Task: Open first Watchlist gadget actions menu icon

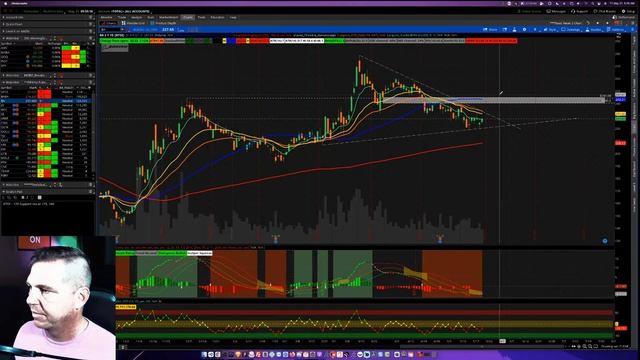Action: 91,38
